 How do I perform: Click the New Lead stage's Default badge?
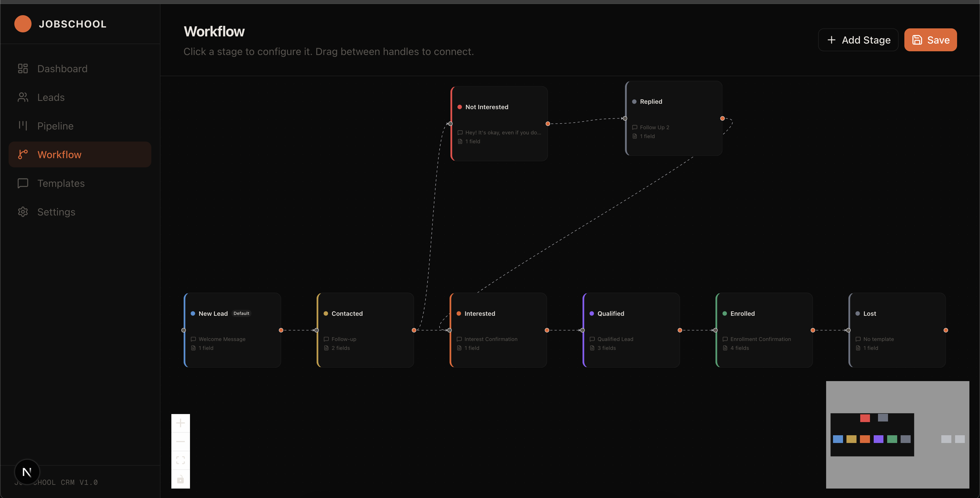[241, 313]
